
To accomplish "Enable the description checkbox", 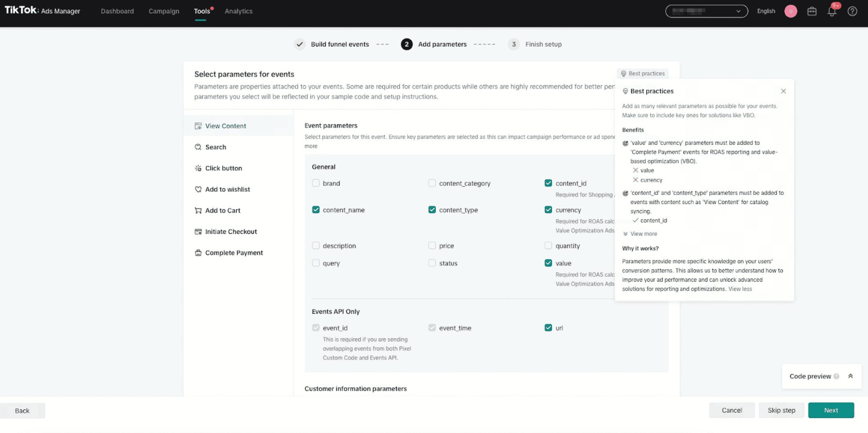I will coord(316,246).
